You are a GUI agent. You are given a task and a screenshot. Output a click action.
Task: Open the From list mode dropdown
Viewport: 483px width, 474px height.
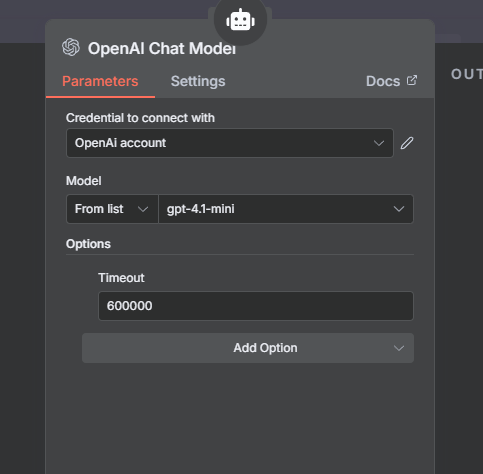[112, 209]
